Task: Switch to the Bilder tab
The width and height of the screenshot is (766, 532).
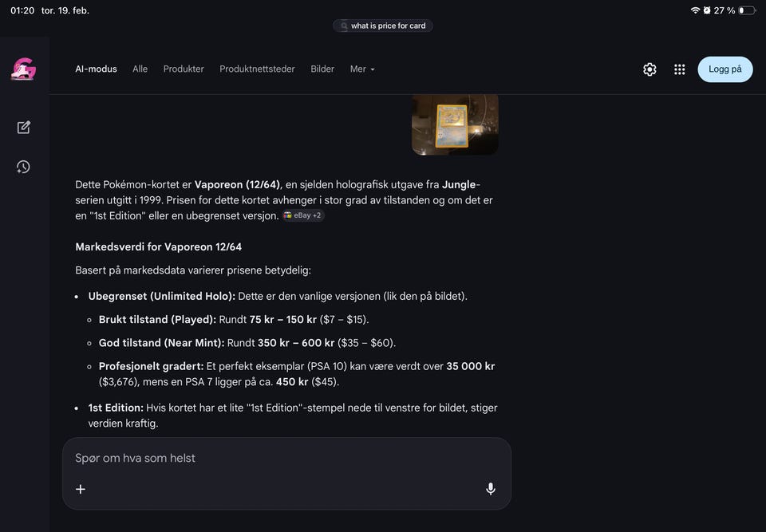Action: tap(322, 69)
